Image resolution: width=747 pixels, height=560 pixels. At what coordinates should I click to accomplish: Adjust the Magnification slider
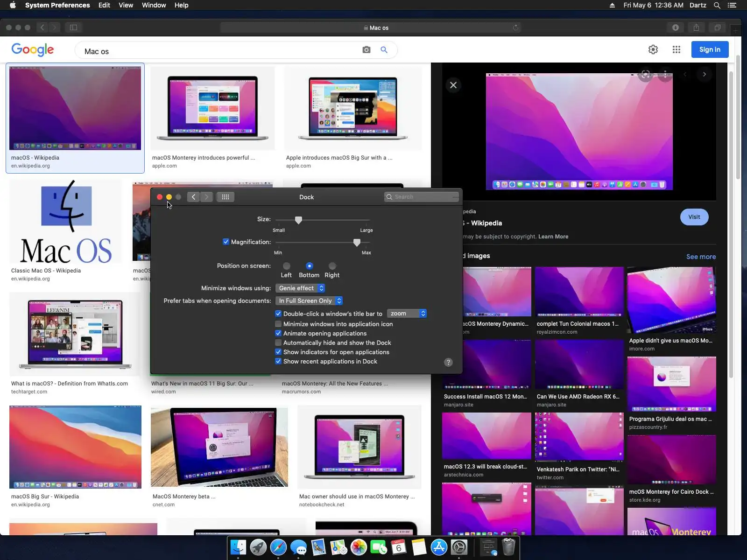[357, 242]
